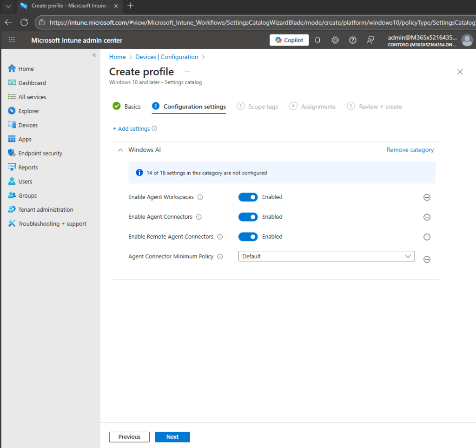Open Copilot from the top bar
This screenshot has width=476, height=448.
point(289,40)
